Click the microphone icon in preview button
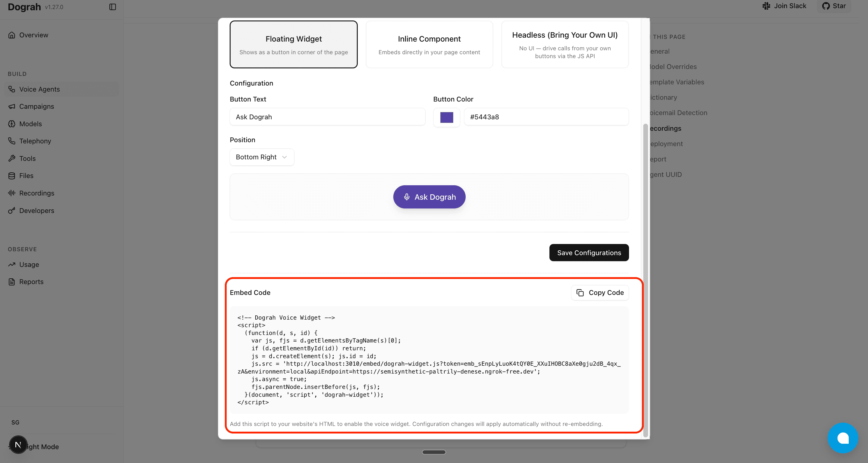The height and width of the screenshot is (463, 868). pyautogui.click(x=407, y=197)
